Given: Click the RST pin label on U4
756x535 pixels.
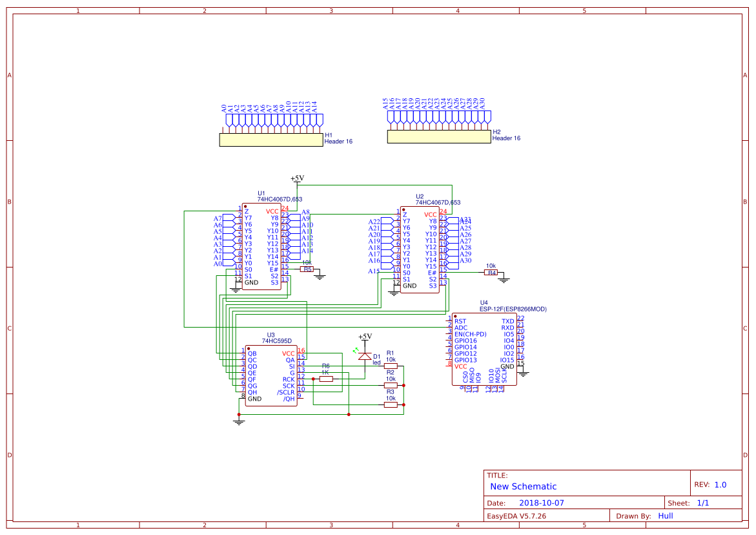Looking at the screenshot, I should 460,321.
